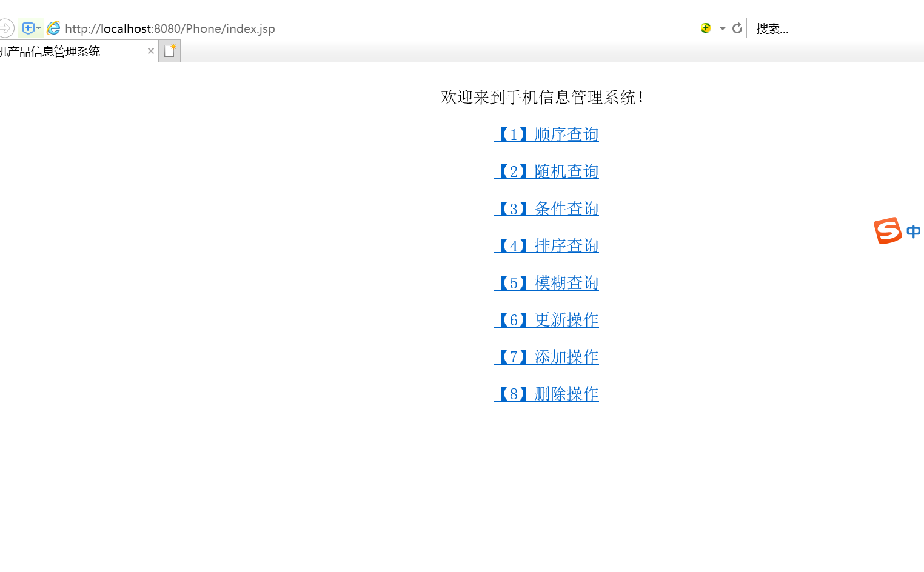Click the browser Forward navigation arrow
Screen dimensions: 924x572
click(6, 27)
